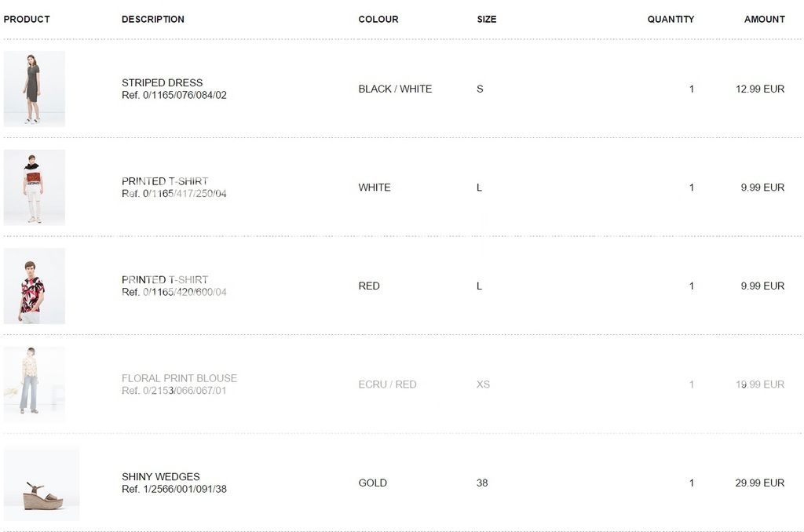The height and width of the screenshot is (532, 804).
Task: Open the white printed T-shirt thumbnail
Action: pyautogui.click(x=34, y=188)
